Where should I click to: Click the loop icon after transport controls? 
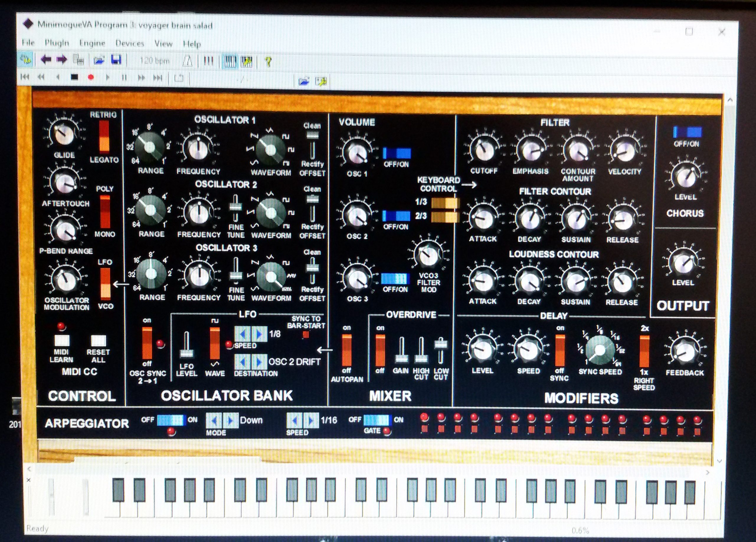coord(179,79)
